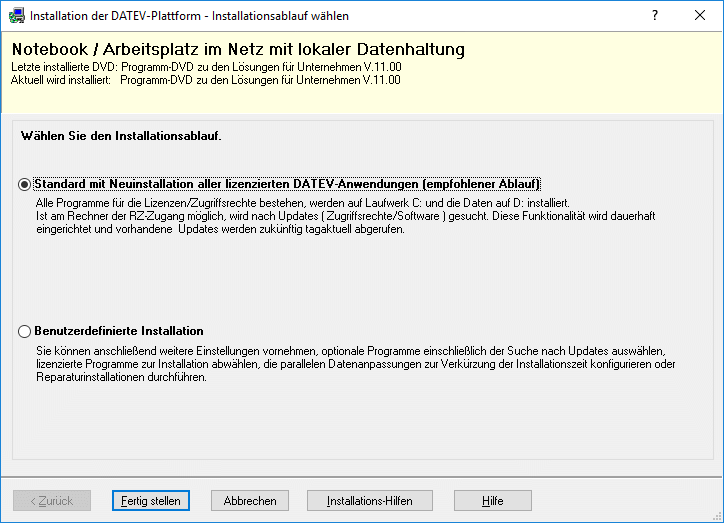Open Installations-Hilfen
The width and height of the screenshot is (724, 523).
pyautogui.click(x=369, y=501)
